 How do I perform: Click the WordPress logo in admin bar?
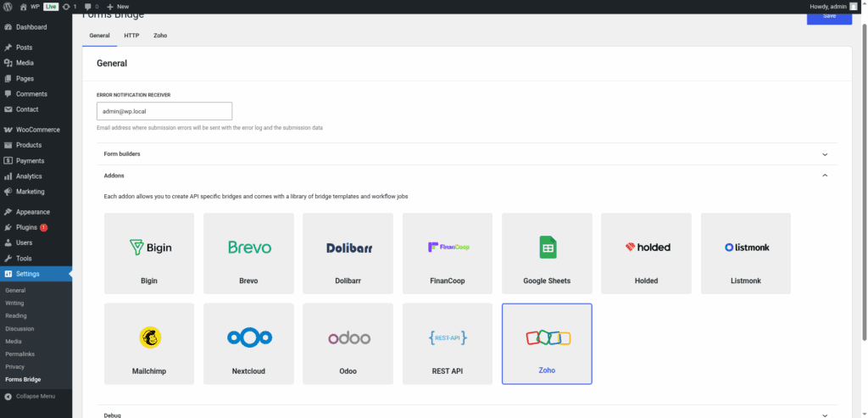point(7,7)
